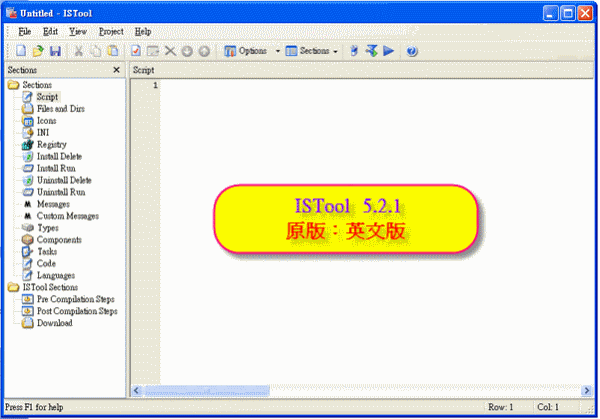Viewport: 600px width, 419px height.
Task: Open Pre Compilation Steps item
Action: coord(76,300)
